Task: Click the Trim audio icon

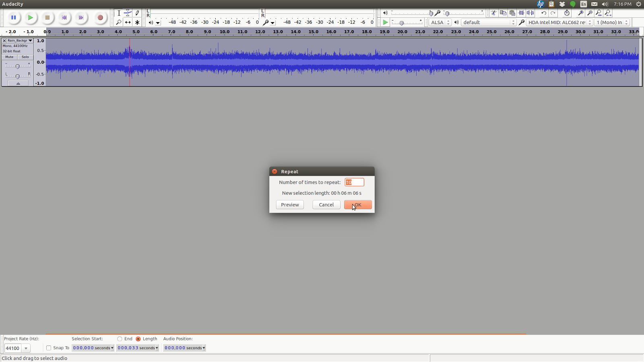Action: pos(521,13)
